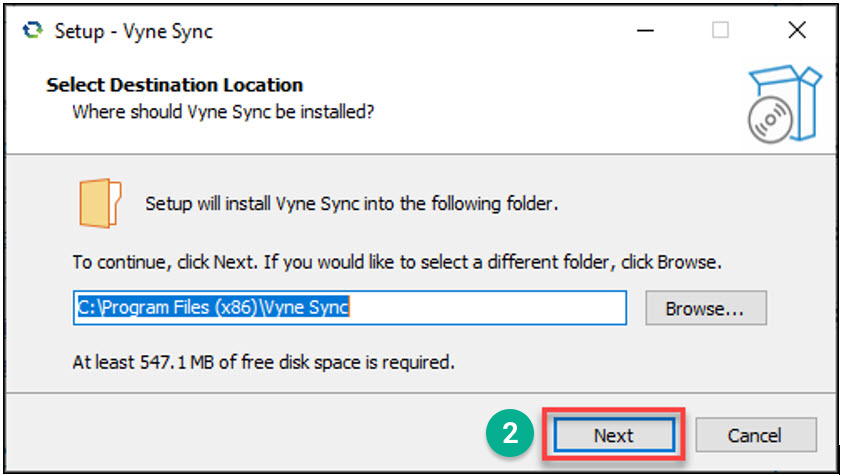This screenshot has width=842, height=476.
Task: Click empty title bar area beside the title
Action: point(420,31)
